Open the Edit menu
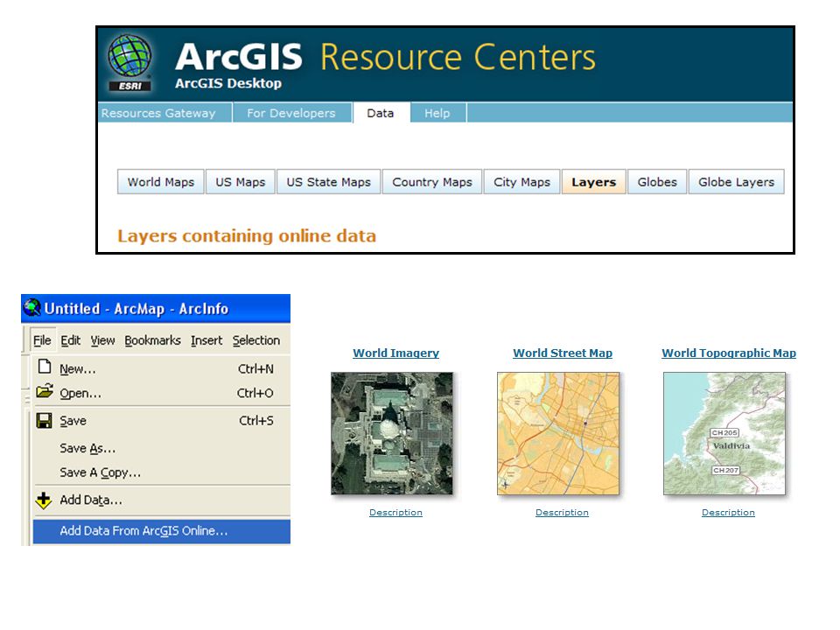The width and height of the screenshot is (840, 630). pos(70,340)
